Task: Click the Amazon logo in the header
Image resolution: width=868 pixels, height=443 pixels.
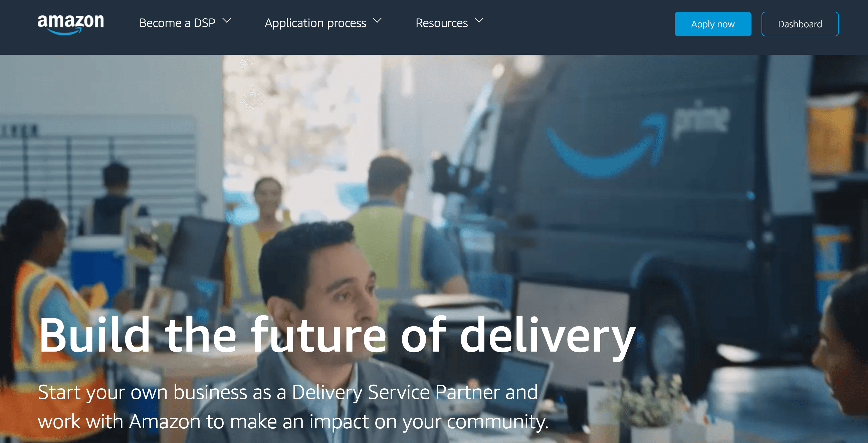Action: pos(70,24)
